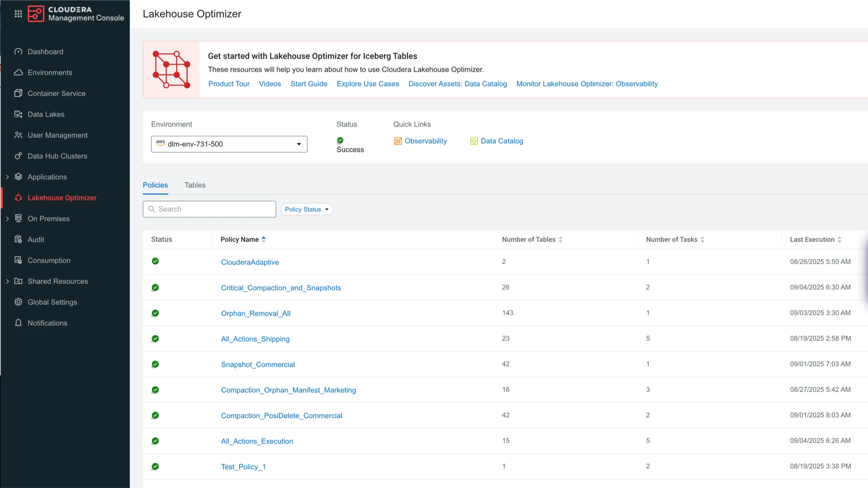Switch to the Tables tab
This screenshot has height=488, width=868.
coord(195,185)
